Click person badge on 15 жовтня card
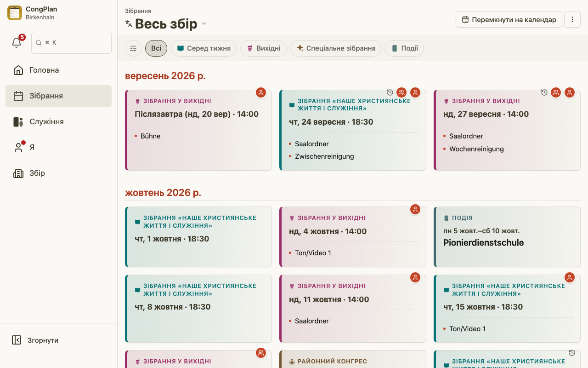The width and height of the screenshot is (588, 368). click(570, 277)
